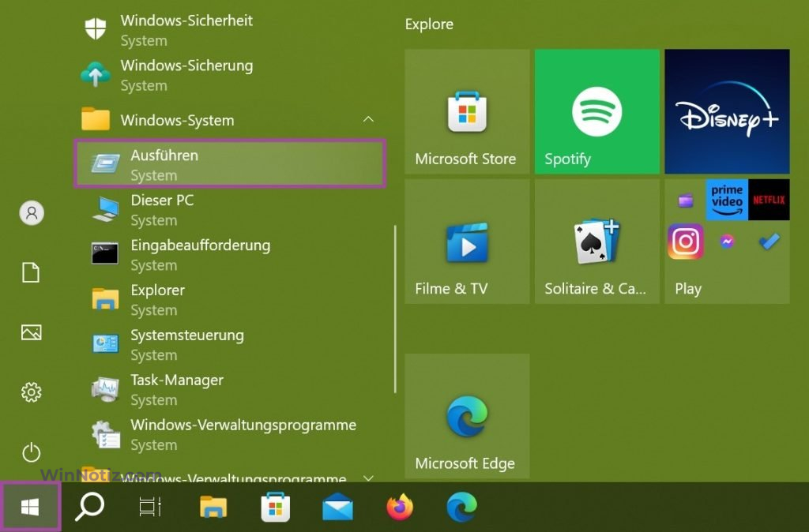Launch the Spotify tile
The image size is (809, 532).
point(596,111)
